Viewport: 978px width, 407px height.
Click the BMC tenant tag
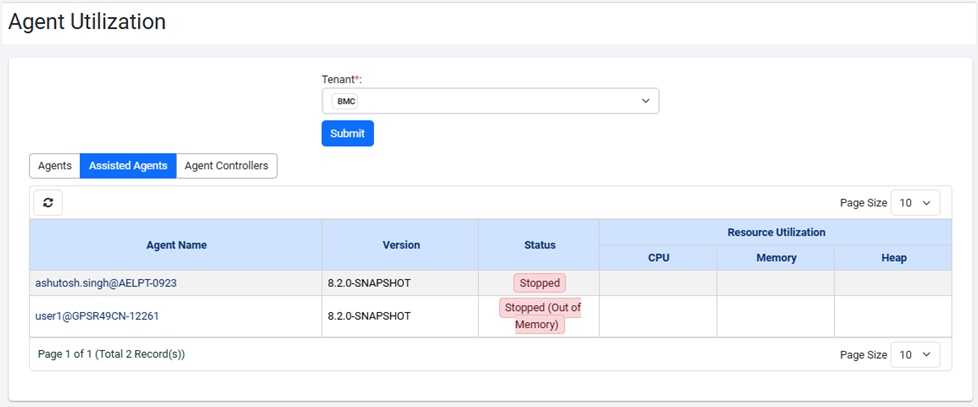[346, 101]
